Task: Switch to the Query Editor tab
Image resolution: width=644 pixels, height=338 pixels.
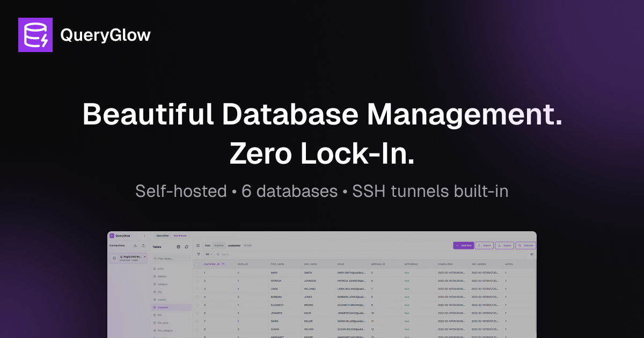Action: tap(163, 236)
